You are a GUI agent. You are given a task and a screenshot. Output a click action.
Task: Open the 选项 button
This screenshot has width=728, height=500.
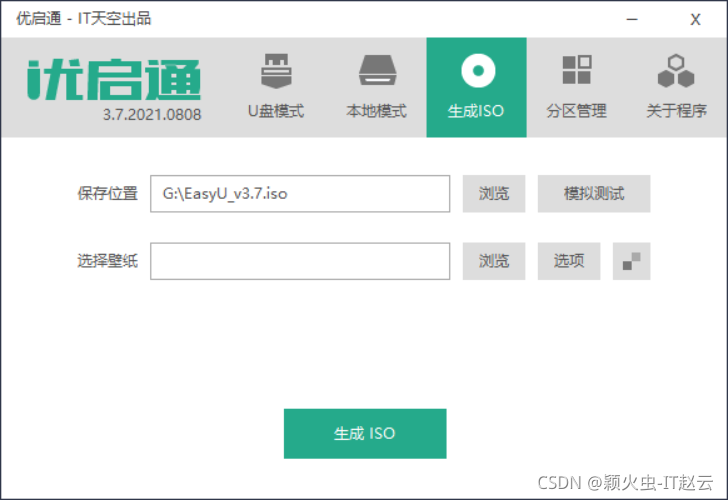point(569,261)
